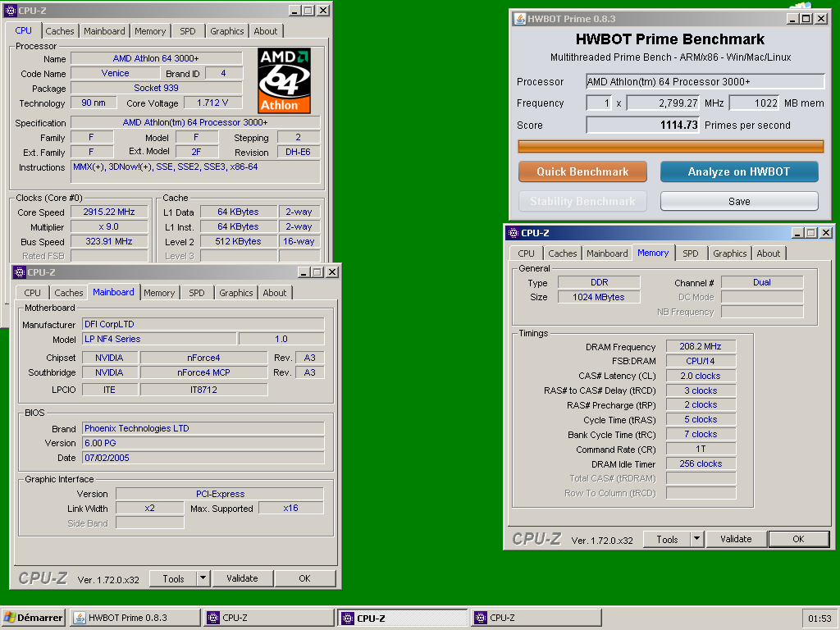Image resolution: width=840 pixels, height=630 pixels.
Task: Click Validate in the Mainboard CPU-Z window
Action: pyautogui.click(x=242, y=578)
